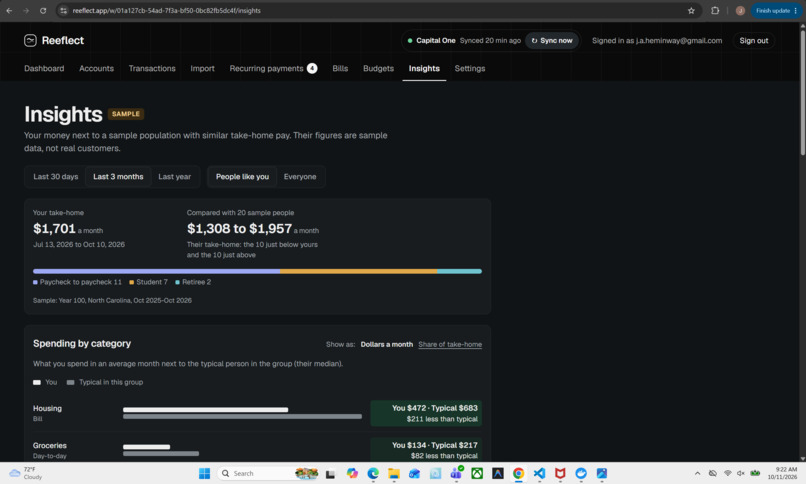Reload the page with the refresh icon
This screenshot has height=484, width=806.
coord(43,10)
